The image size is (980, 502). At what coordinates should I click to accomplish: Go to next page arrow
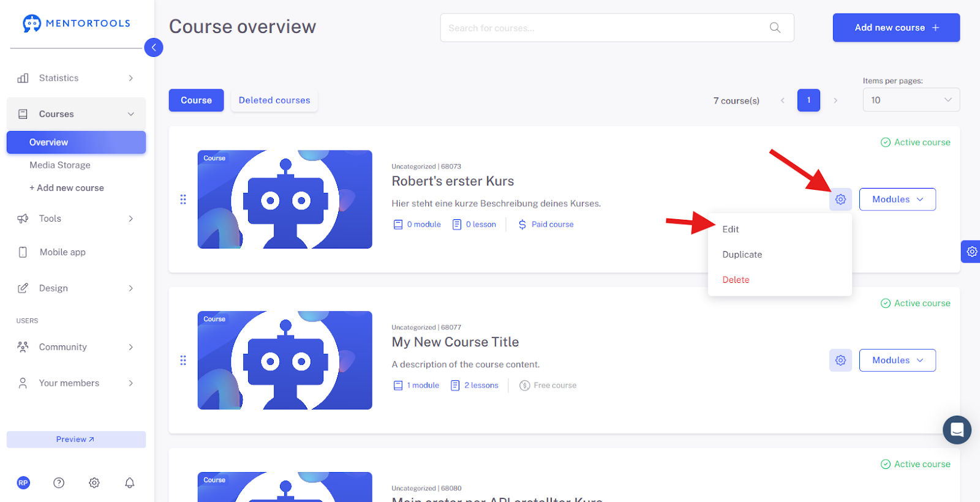(x=835, y=100)
